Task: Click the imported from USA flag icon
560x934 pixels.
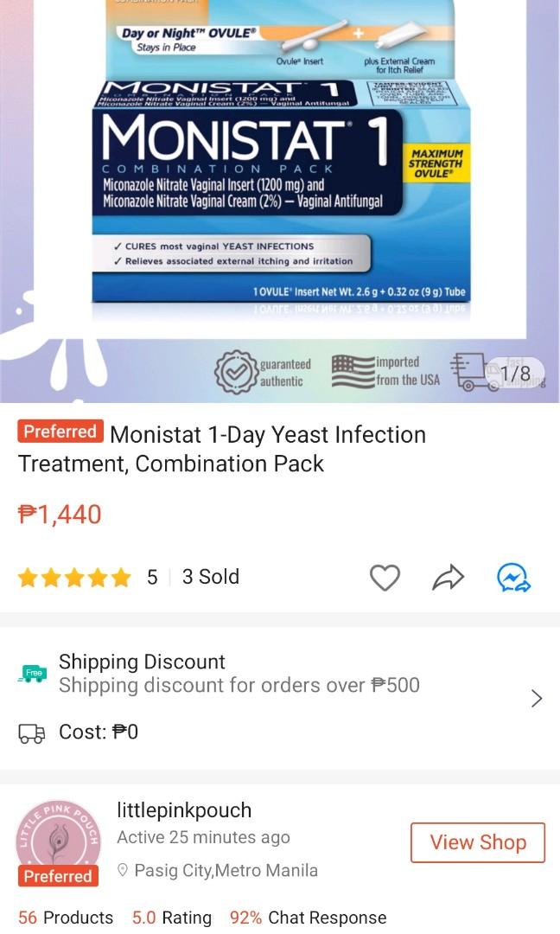Action: click(x=353, y=372)
